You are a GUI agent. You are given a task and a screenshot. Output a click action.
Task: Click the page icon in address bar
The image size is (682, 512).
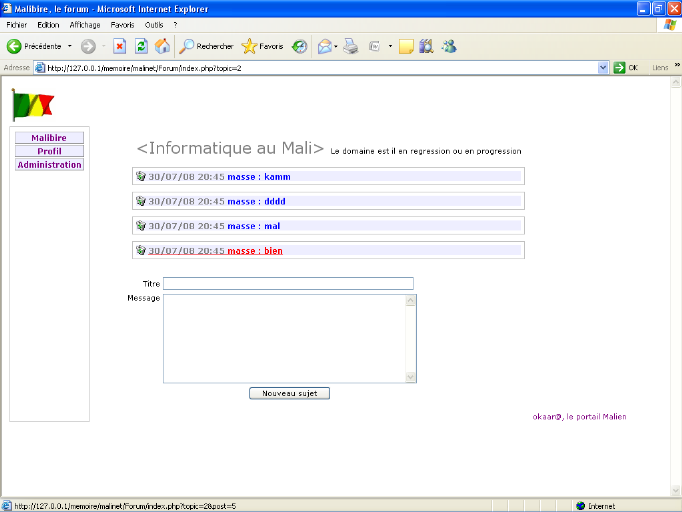tap(40, 68)
